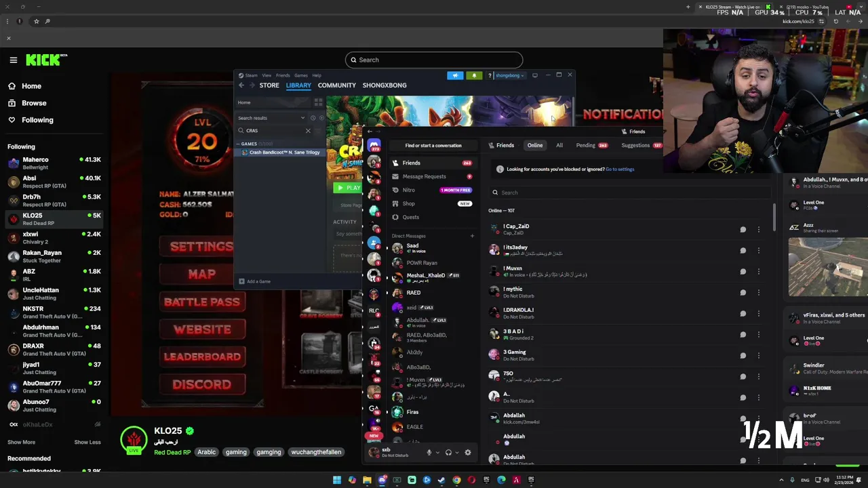Select All tab in Discord Friends

pos(559,145)
